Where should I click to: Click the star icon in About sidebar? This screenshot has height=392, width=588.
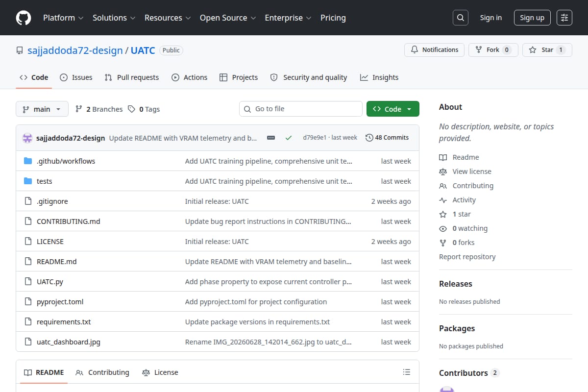pyautogui.click(x=443, y=214)
